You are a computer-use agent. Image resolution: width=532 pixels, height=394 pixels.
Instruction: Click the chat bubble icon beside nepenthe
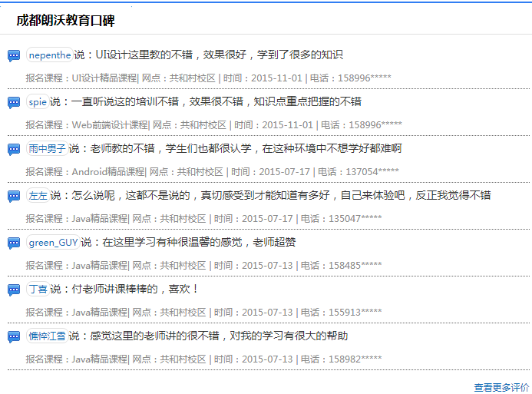[x=14, y=55]
